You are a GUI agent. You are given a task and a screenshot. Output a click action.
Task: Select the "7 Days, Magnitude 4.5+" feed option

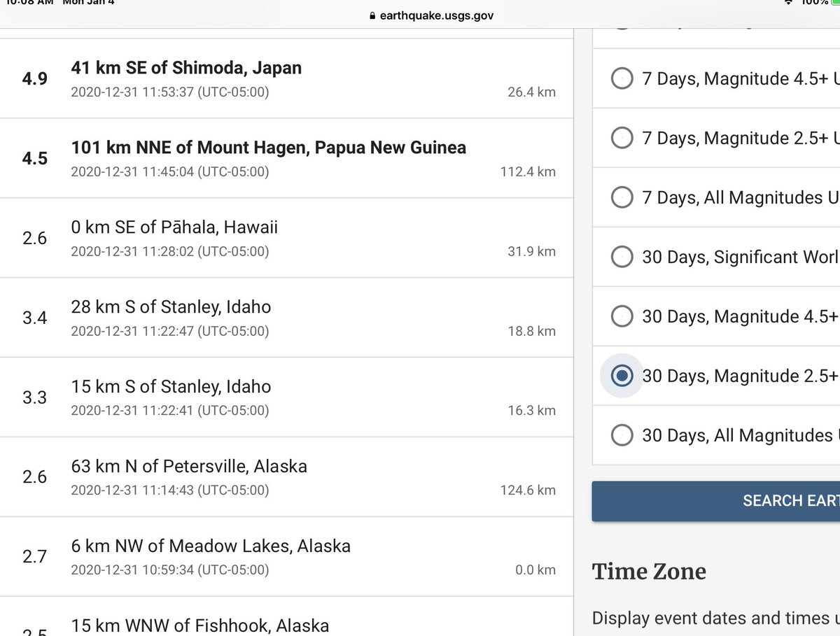click(622, 78)
